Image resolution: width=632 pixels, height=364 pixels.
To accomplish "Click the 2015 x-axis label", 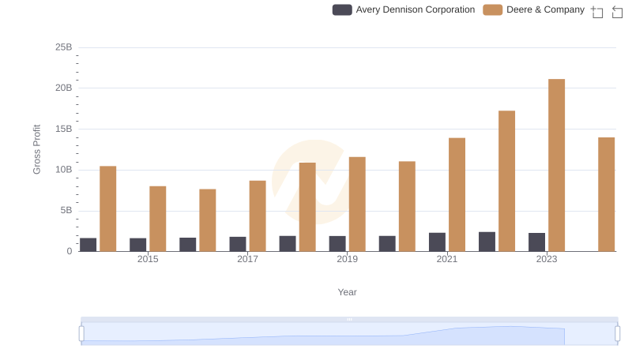I will click(148, 259).
